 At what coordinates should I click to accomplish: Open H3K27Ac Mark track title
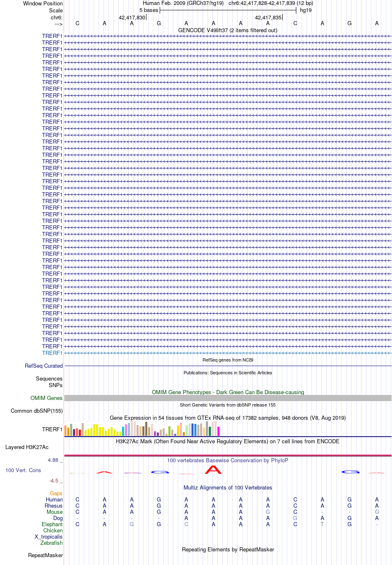[x=228, y=441]
